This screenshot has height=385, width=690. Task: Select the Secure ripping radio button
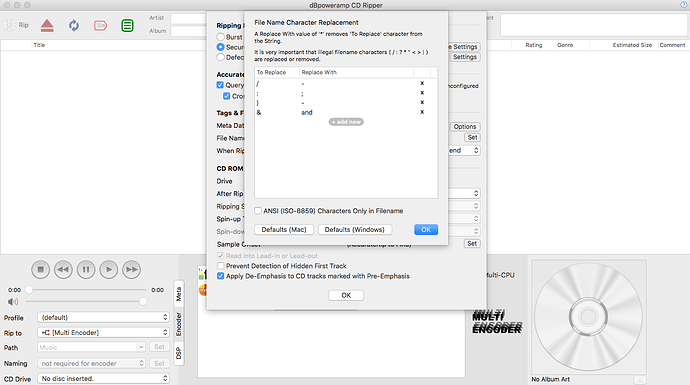(x=220, y=47)
